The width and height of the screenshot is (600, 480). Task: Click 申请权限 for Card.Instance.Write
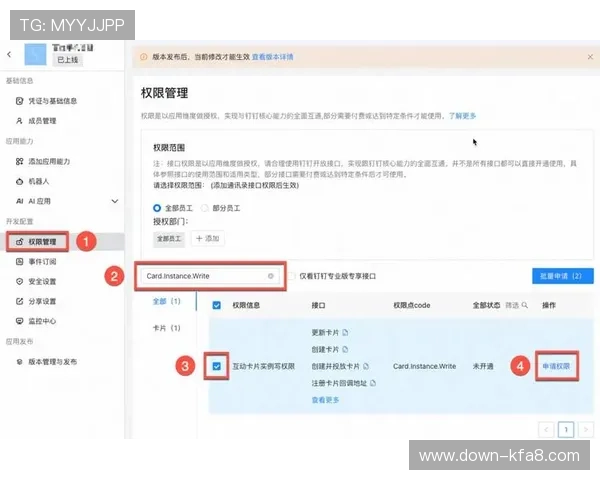click(556, 366)
